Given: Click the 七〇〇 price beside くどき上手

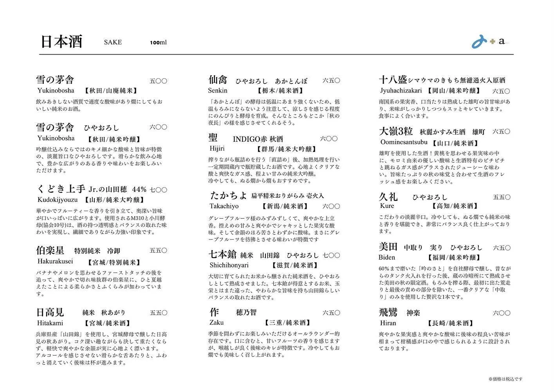Looking at the screenshot, I should click(159, 190).
